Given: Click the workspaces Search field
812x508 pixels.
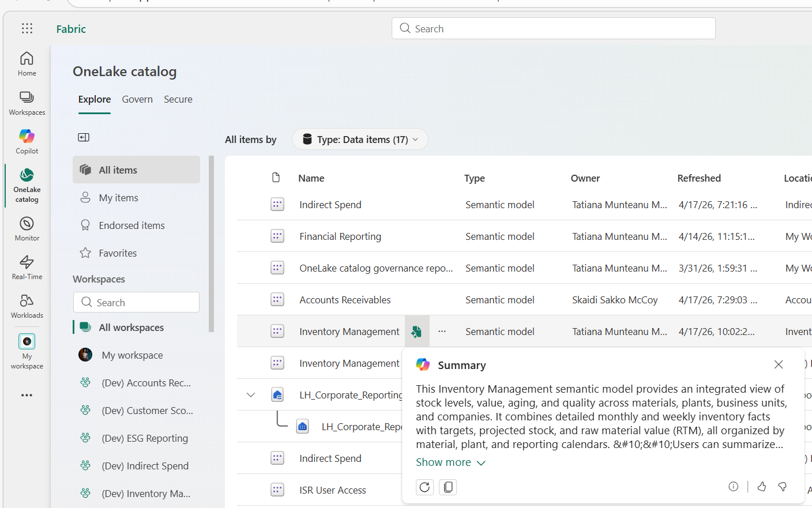Looking at the screenshot, I should [137, 302].
